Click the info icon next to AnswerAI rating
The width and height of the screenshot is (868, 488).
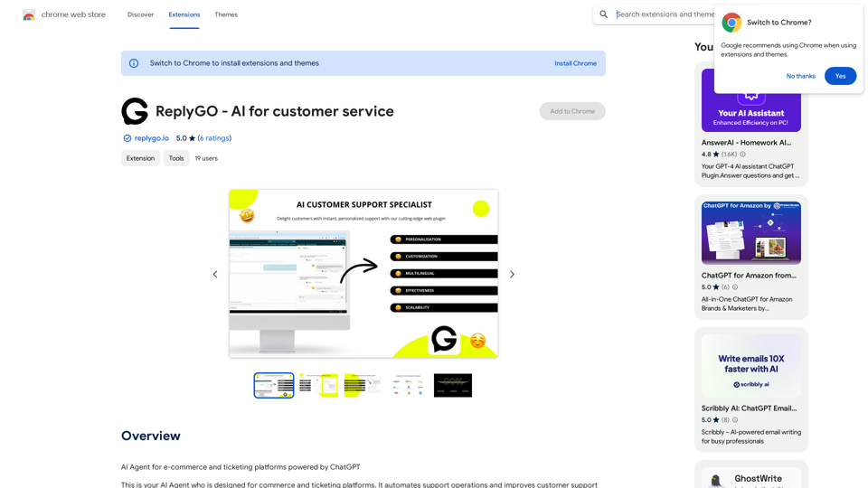pos(743,155)
